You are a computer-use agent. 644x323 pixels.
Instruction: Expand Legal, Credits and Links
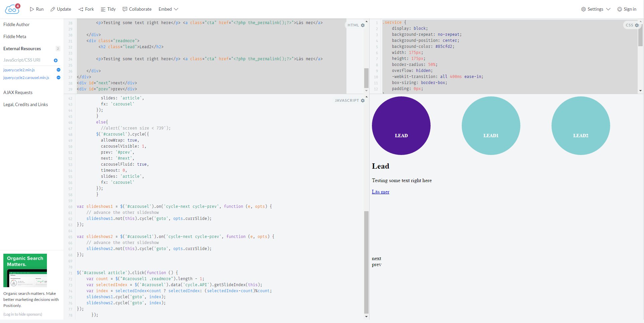coord(25,104)
